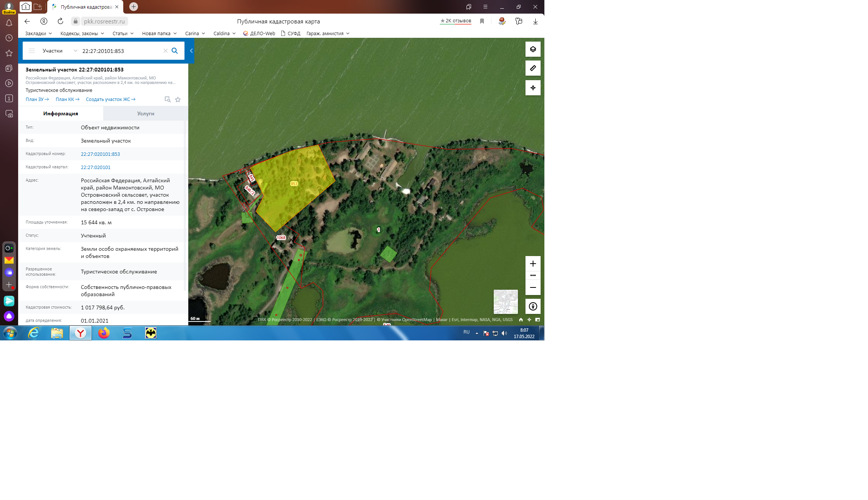This screenshot has height=500, width=868.
Task: Expand the Статьи bookmarks folder
Action: click(123, 33)
